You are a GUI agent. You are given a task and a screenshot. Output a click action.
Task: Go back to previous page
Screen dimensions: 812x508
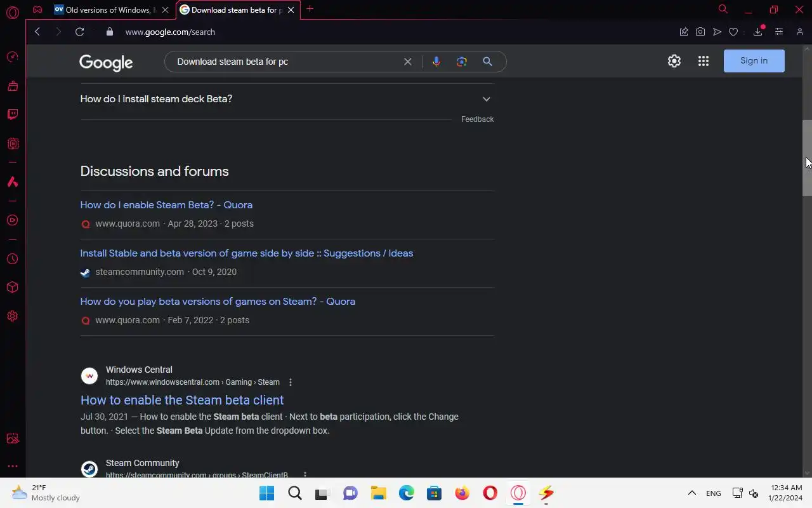(37, 32)
